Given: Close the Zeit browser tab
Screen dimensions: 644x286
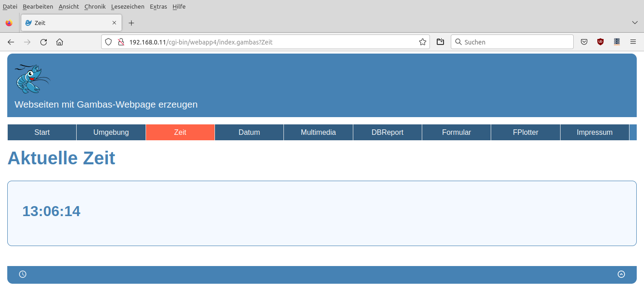Looking at the screenshot, I should click(114, 23).
